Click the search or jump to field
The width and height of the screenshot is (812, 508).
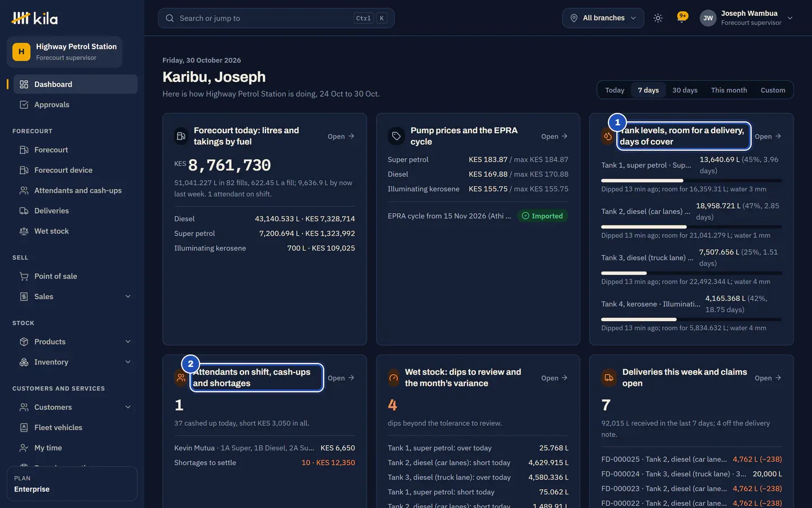276,18
